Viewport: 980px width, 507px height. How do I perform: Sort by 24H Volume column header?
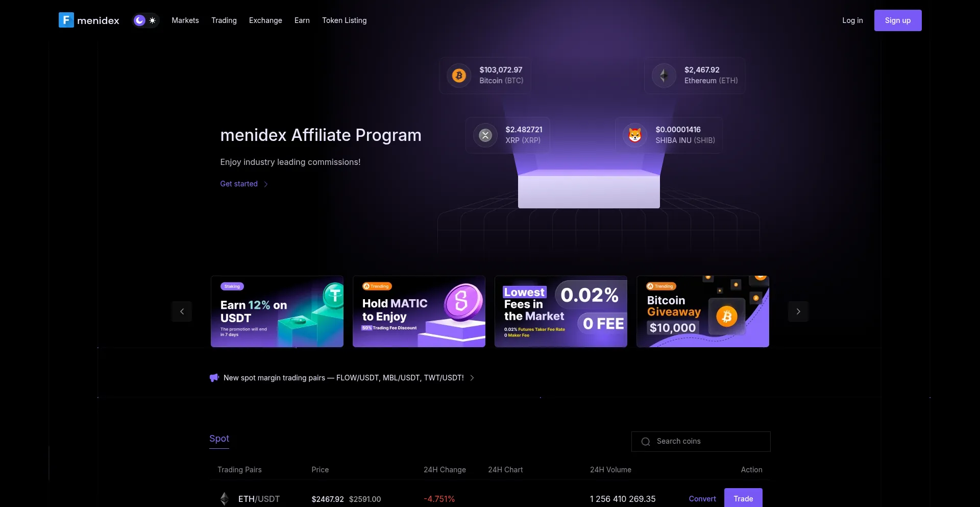[610, 470]
